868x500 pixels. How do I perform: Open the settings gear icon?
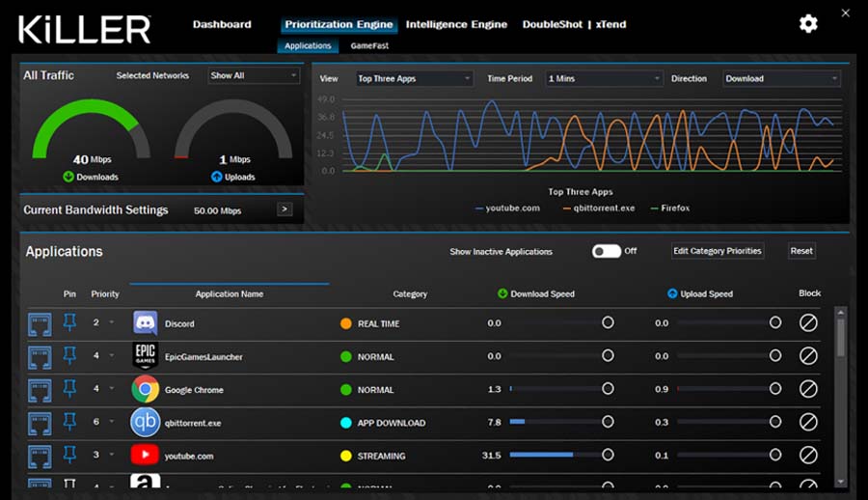(808, 24)
